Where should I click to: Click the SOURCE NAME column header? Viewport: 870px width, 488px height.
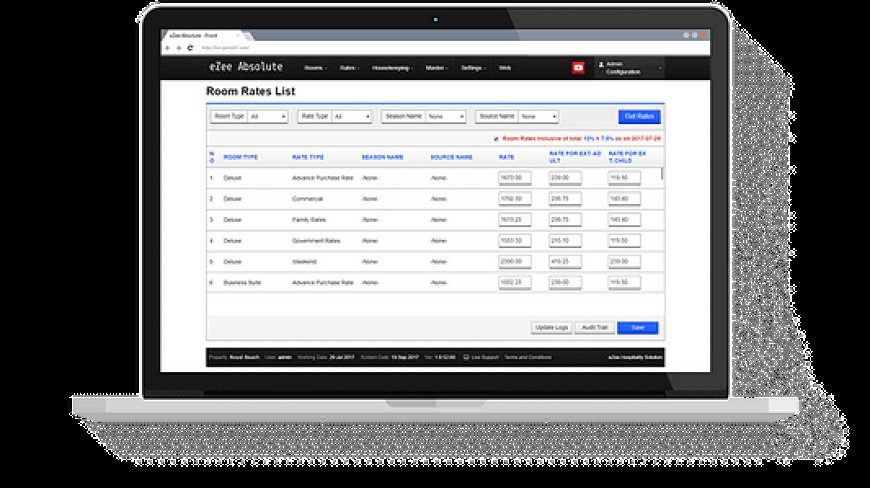451,157
